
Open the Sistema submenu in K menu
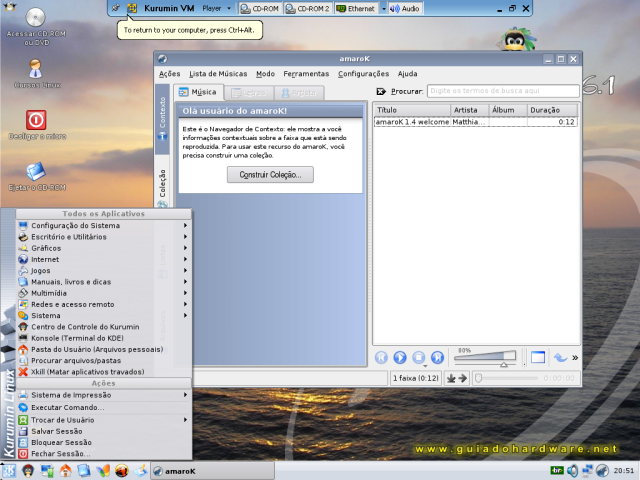pyautogui.click(x=104, y=316)
